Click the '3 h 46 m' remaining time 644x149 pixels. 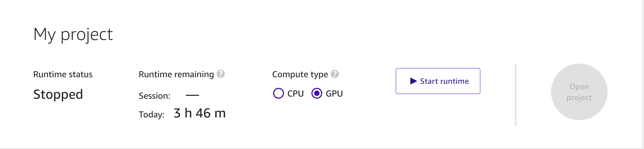[200, 113]
